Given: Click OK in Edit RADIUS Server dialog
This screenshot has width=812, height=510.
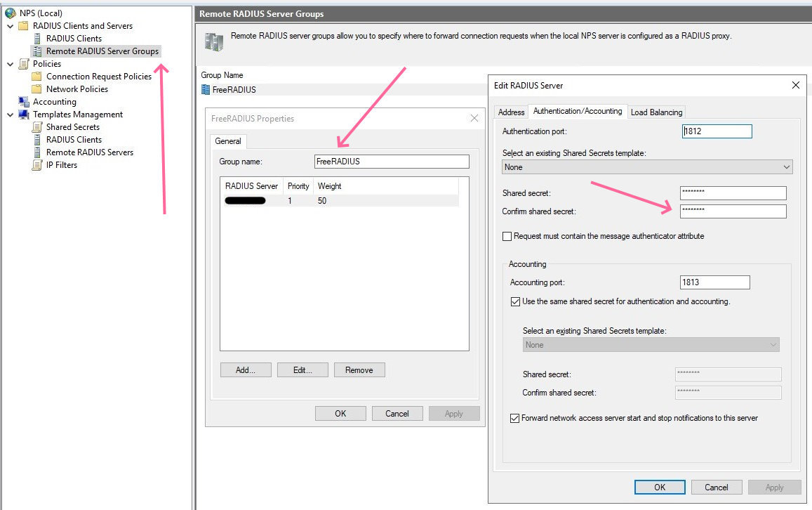Looking at the screenshot, I should (x=659, y=487).
